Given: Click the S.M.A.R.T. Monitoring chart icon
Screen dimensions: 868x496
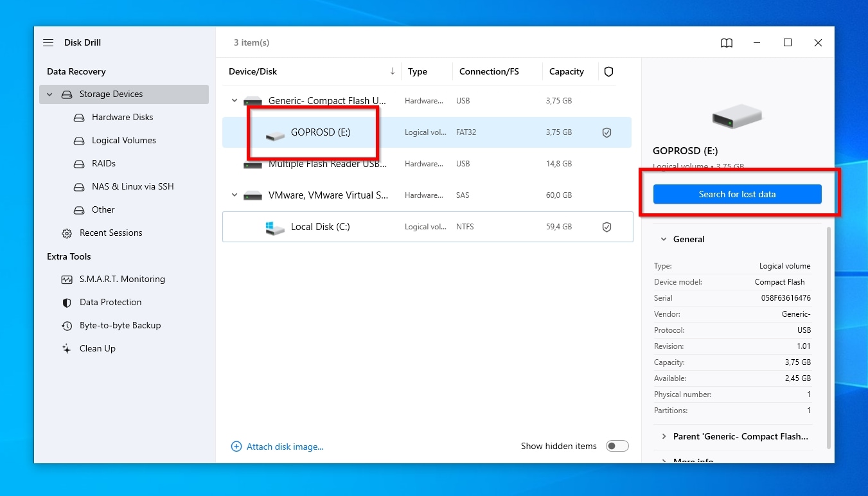Looking at the screenshot, I should click(67, 279).
